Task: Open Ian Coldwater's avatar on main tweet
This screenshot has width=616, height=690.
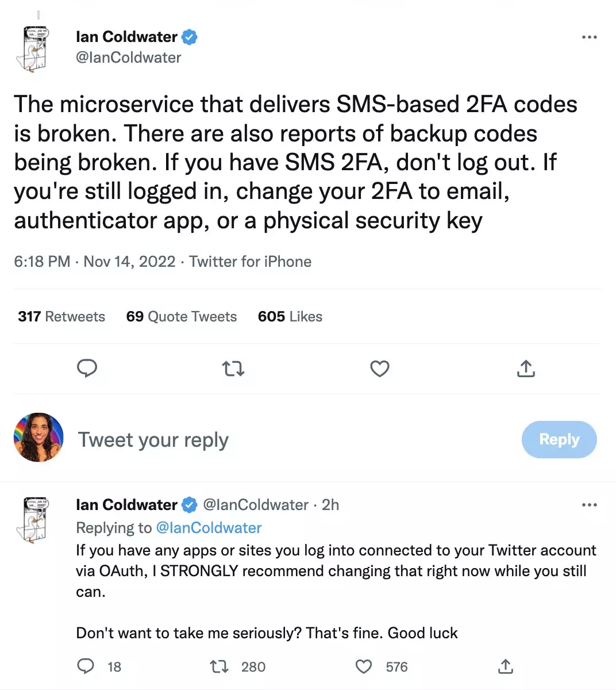Action: (34, 49)
